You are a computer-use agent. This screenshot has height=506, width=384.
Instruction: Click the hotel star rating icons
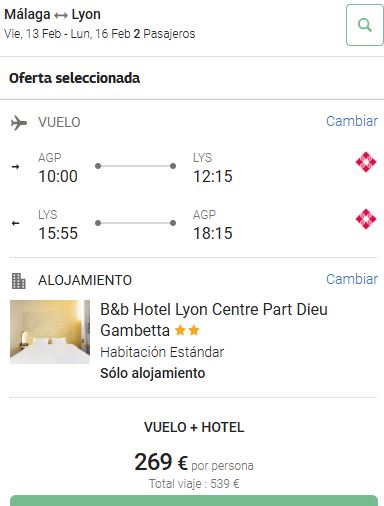coord(187,331)
